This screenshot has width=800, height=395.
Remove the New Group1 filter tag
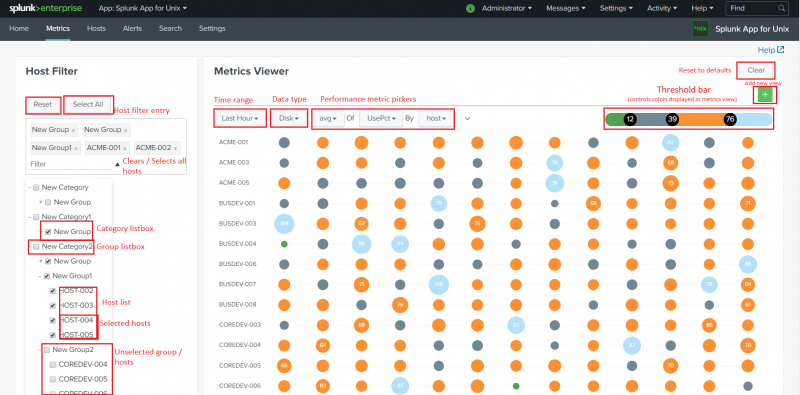tap(76, 149)
